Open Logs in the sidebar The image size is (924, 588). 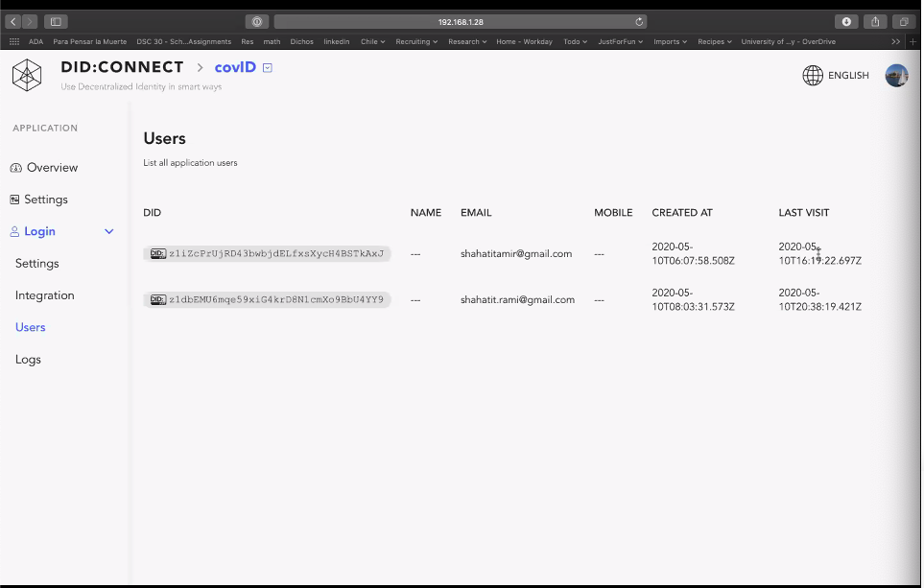coord(29,360)
